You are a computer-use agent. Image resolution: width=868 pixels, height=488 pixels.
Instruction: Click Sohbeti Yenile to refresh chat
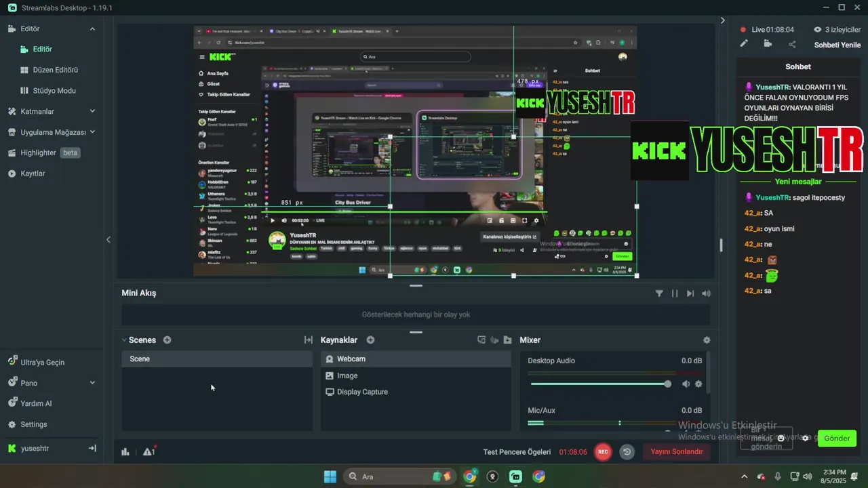tap(837, 45)
